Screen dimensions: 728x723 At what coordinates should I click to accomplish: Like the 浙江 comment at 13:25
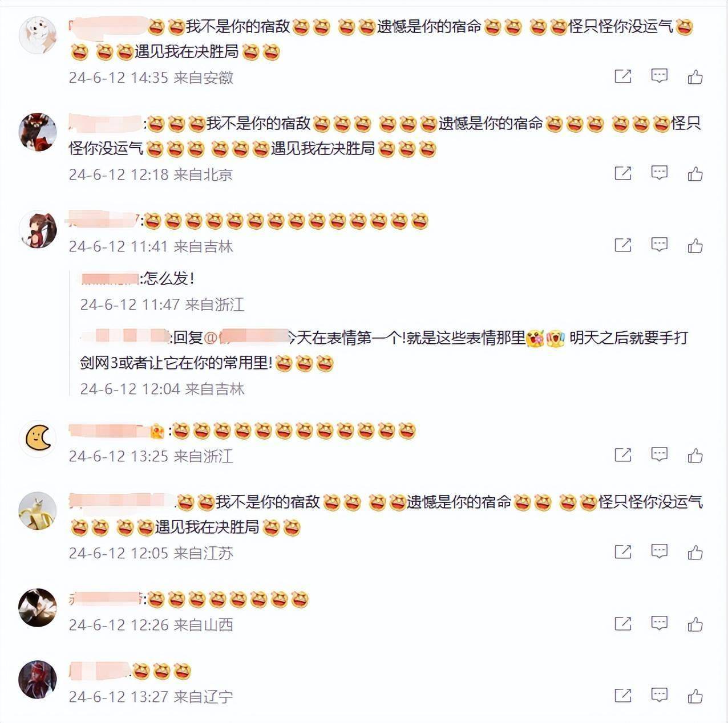pos(695,456)
